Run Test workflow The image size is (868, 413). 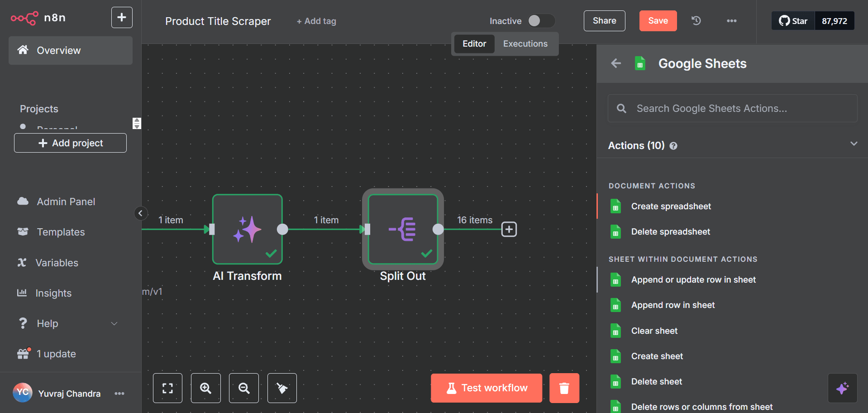point(486,388)
